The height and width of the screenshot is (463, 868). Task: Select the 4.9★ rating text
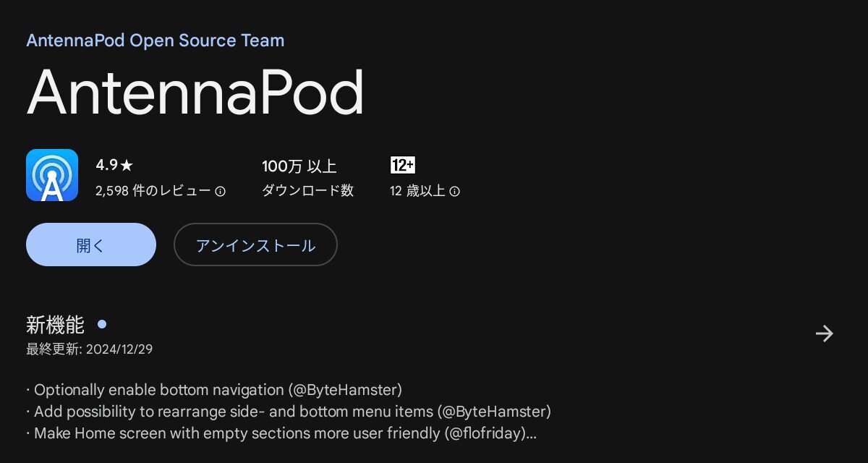pos(114,165)
